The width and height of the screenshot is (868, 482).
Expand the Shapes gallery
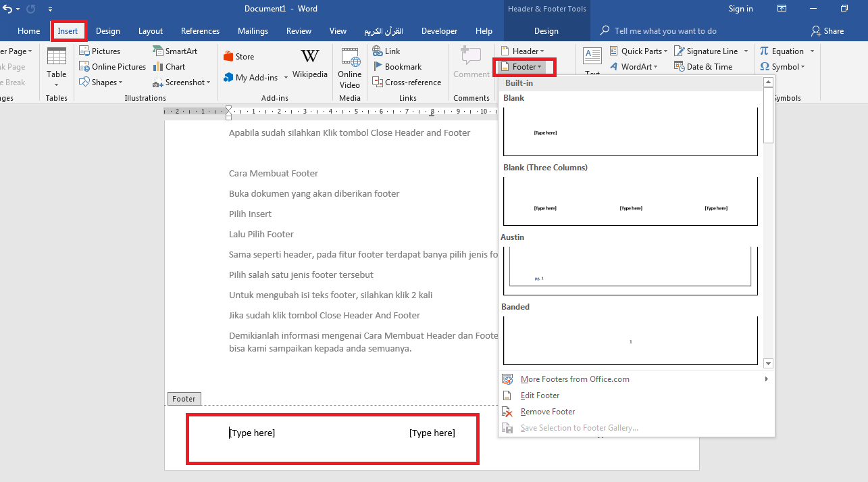coord(102,82)
